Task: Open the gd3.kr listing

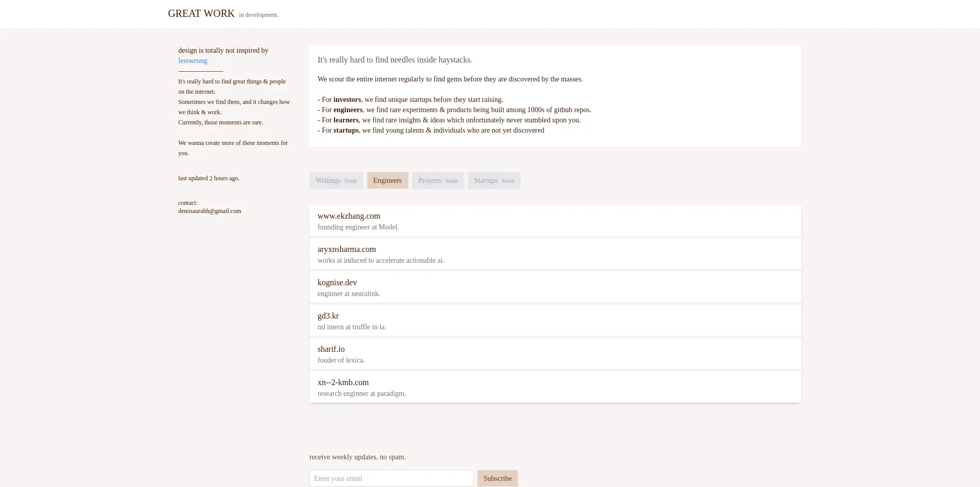Action: pos(328,316)
